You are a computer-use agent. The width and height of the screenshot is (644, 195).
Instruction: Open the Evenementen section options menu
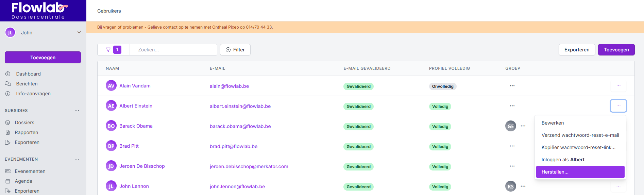77,159
